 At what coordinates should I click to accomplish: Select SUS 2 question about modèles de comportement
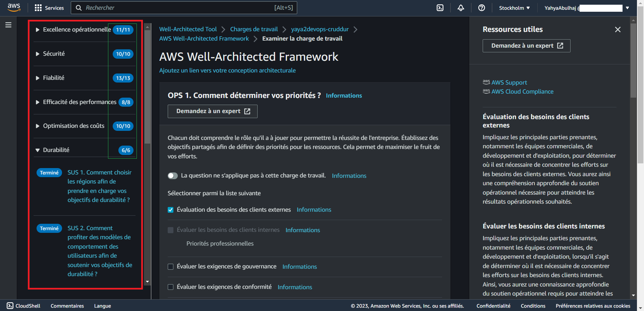(x=100, y=251)
